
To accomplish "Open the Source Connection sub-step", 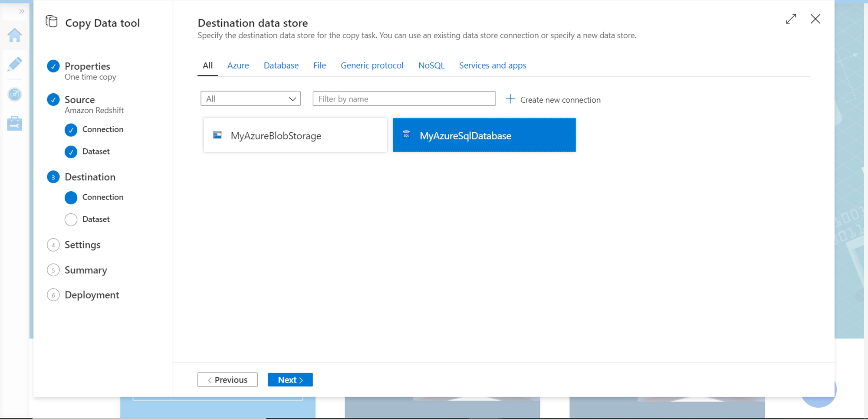I will tap(103, 129).
